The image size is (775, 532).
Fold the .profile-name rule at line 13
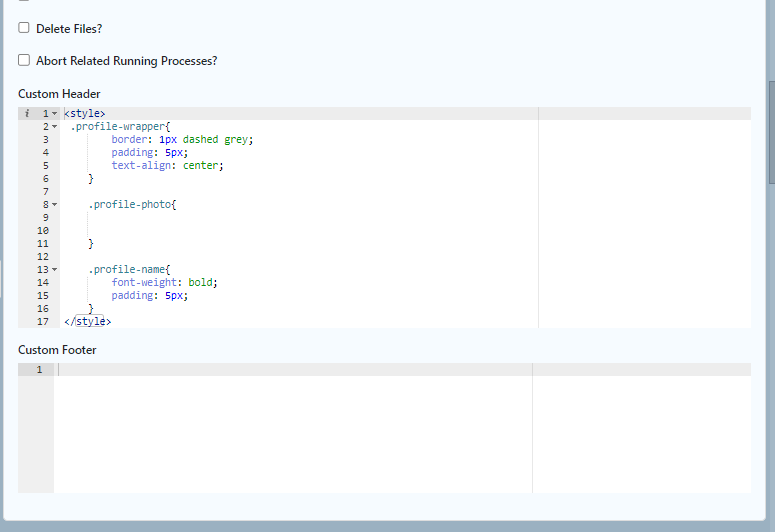point(55,270)
